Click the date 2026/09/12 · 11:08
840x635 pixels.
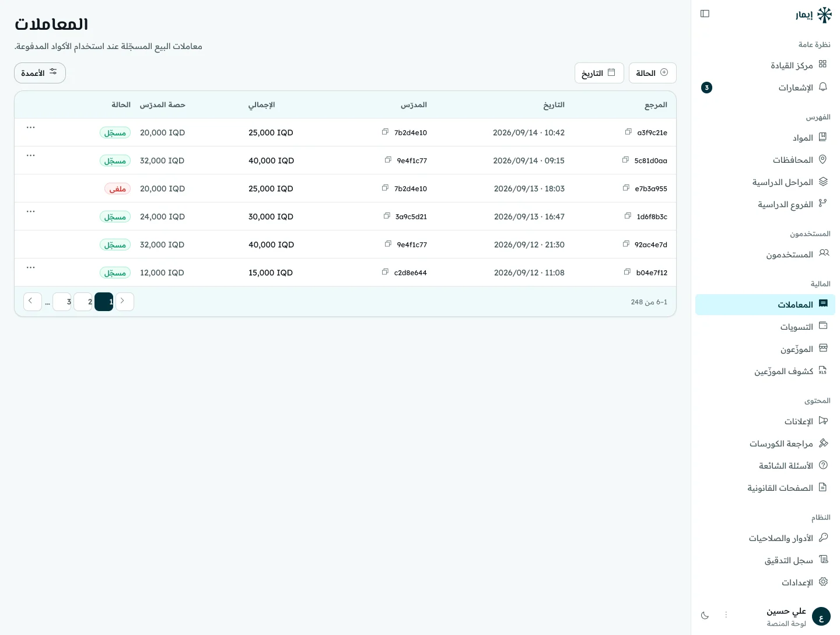(x=529, y=273)
